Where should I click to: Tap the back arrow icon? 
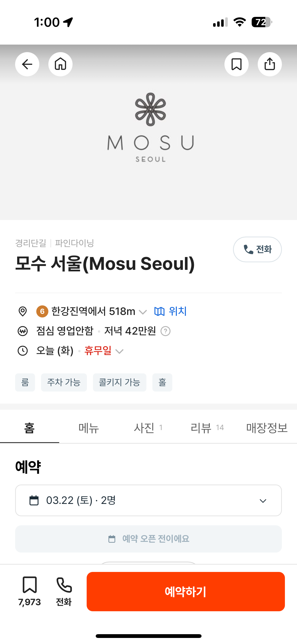point(27,64)
